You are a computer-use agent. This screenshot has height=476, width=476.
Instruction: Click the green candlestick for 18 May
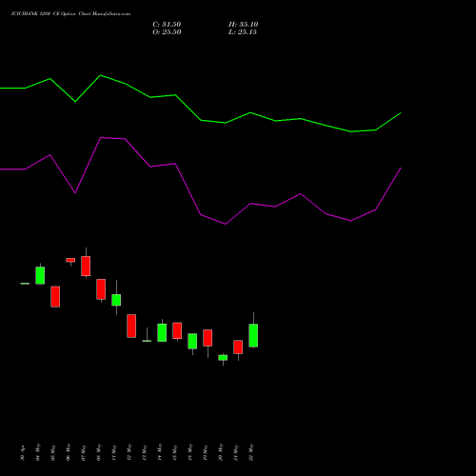(192, 341)
